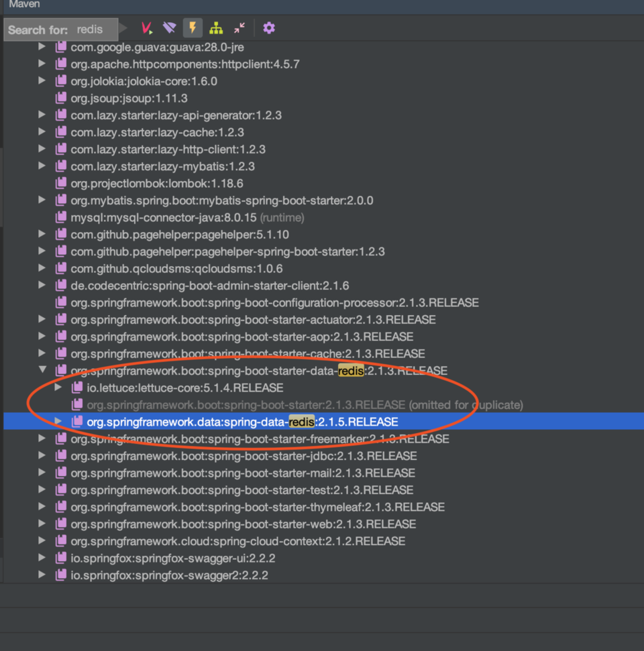Toggle offline mode off with the lightning icon
This screenshot has height=651, width=644.
pos(191,27)
